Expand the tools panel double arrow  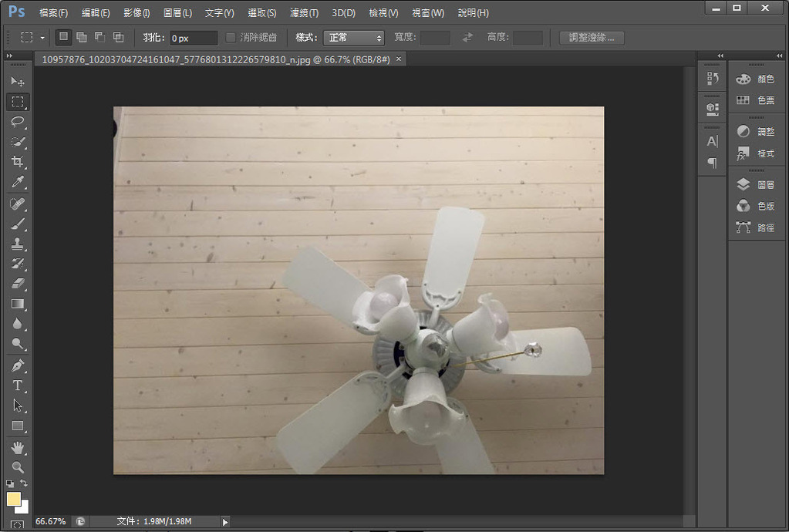point(9,56)
